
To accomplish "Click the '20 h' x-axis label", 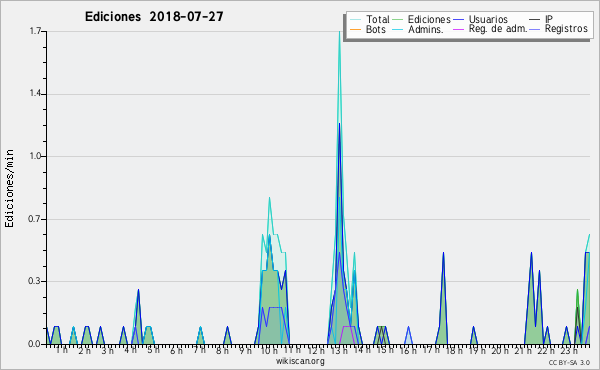I will [500, 350].
